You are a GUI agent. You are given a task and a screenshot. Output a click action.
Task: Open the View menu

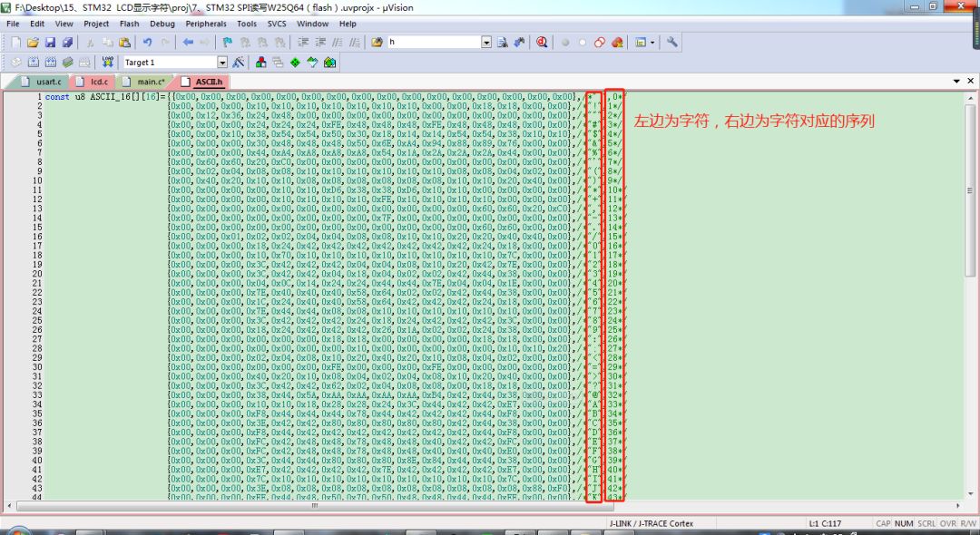coord(64,24)
